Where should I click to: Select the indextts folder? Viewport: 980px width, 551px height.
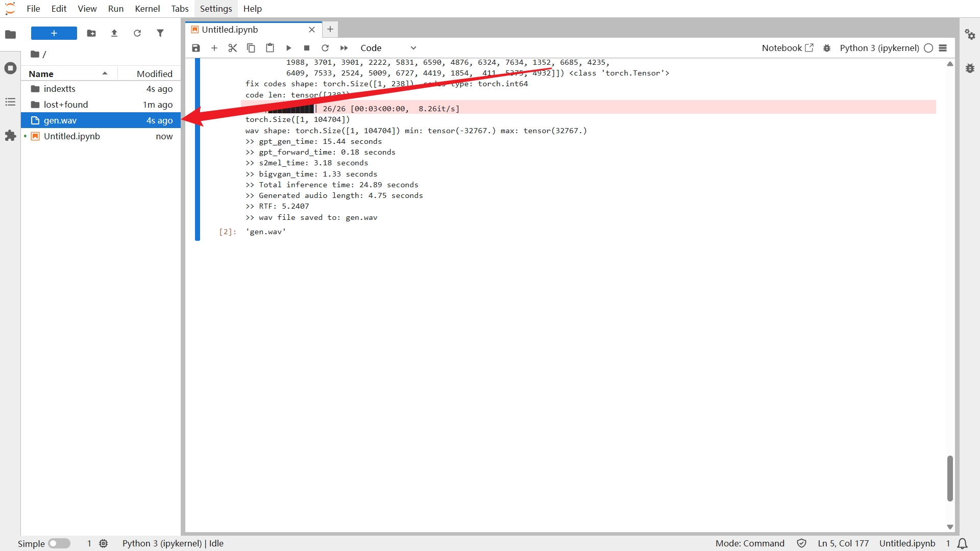(x=101, y=89)
